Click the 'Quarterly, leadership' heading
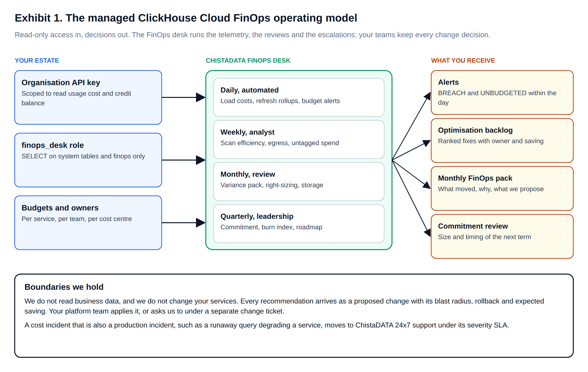Screen dimensions: 588x372 pyautogui.click(x=257, y=216)
